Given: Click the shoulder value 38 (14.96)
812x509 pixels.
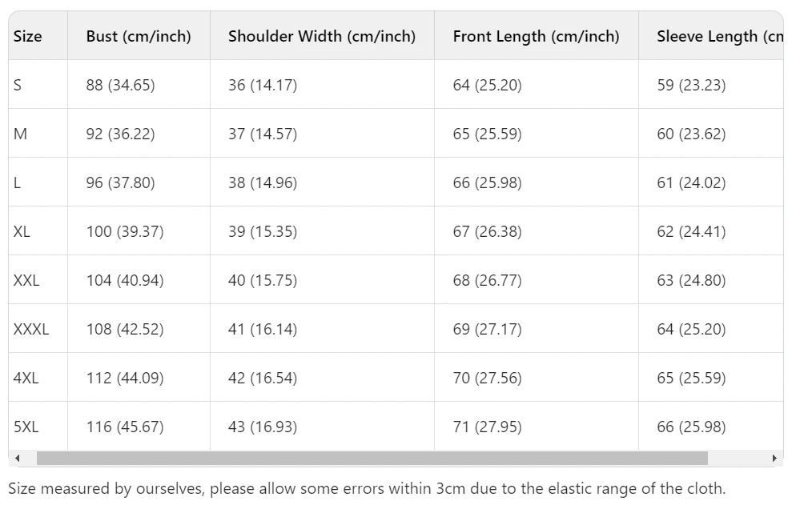Looking at the screenshot, I should tap(263, 182).
